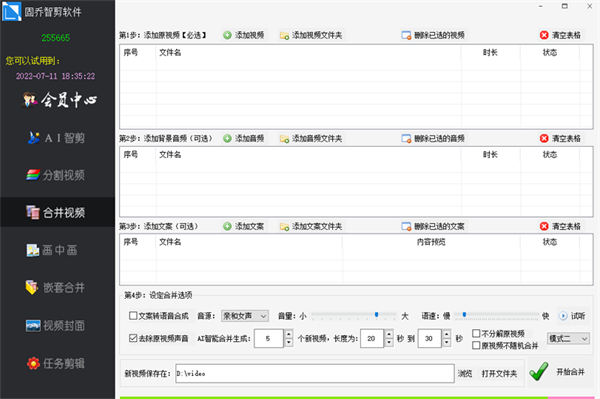Click the 画中画 picture icon
Image resolution: width=600 pixels, height=399 pixels.
[33, 250]
